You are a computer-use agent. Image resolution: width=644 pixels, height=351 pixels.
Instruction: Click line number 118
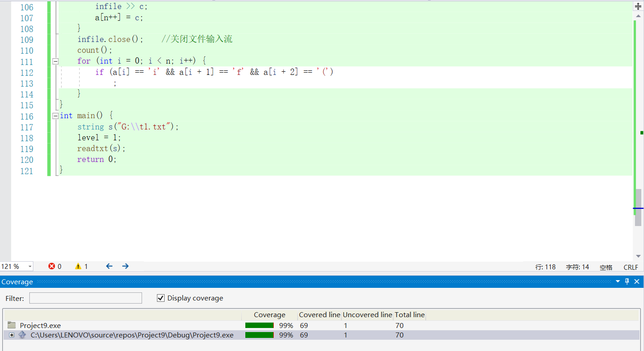point(27,138)
